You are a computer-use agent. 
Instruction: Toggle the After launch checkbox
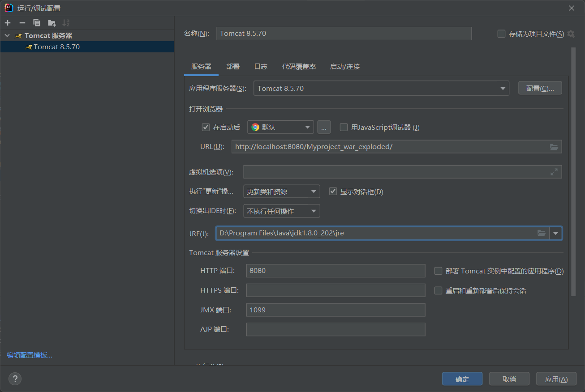(x=206, y=127)
